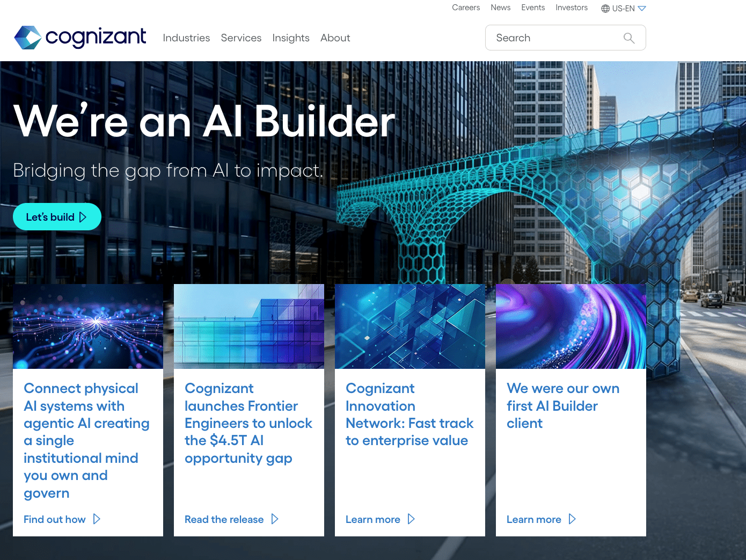
Task: Open the blue geometric cubes thumbnail
Action: 410,326
